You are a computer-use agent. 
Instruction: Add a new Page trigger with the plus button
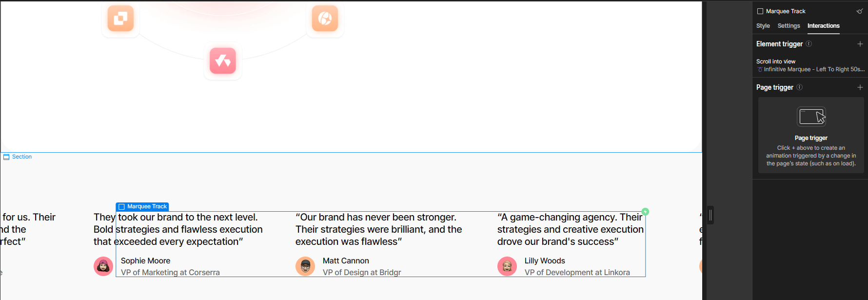click(861, 87)
